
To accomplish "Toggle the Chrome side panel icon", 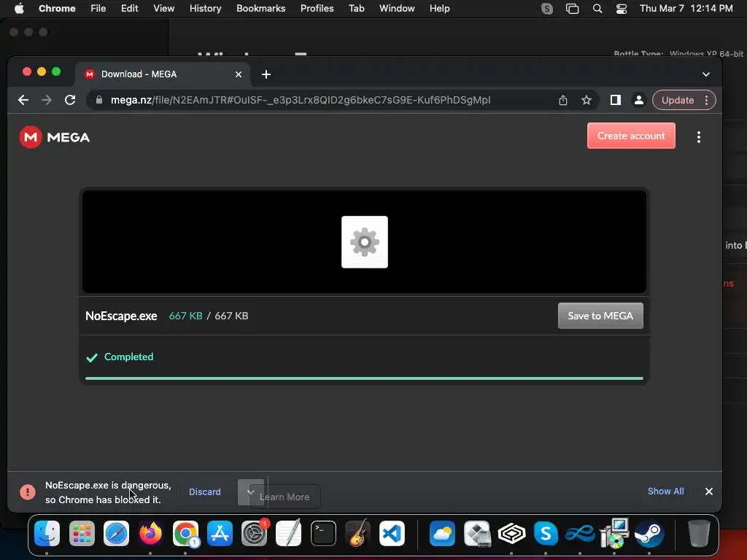I will [x=615, y=100].
